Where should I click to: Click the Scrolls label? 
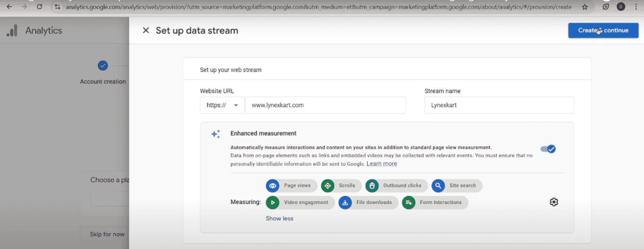coord(347,185)
